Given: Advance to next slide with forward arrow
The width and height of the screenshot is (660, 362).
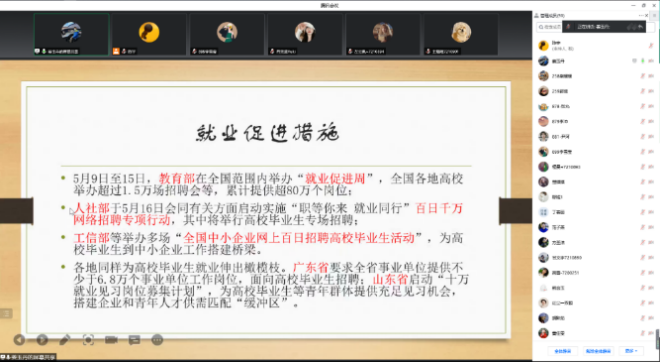Looking at the screenshot, I should click(x=42, y=340).
